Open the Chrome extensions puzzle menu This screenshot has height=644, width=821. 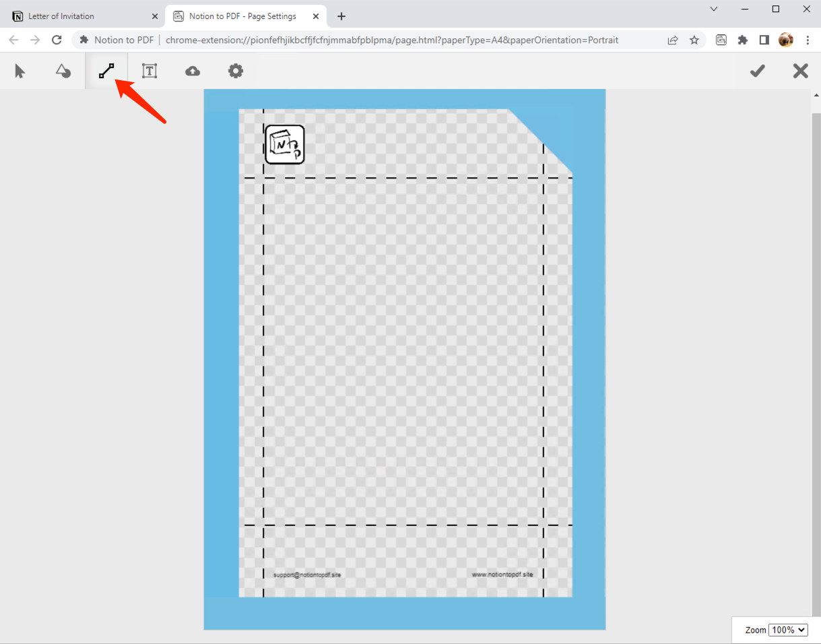(743, 40)
